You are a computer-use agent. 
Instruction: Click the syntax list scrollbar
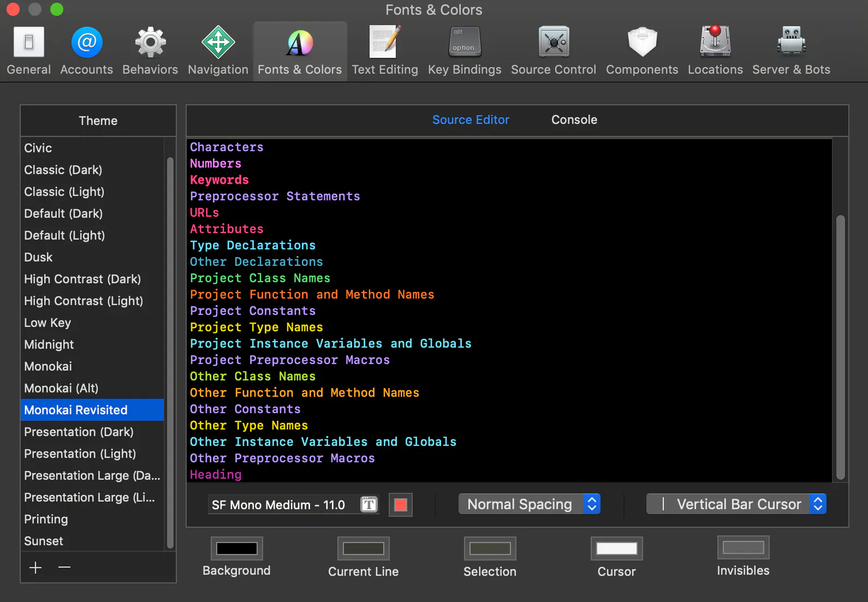(841, 347)
